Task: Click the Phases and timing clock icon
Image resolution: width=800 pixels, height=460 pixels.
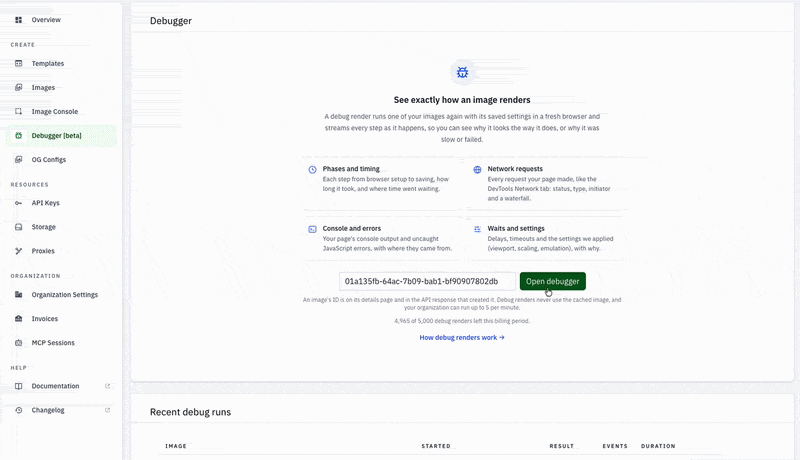Action: pos(312,170)
